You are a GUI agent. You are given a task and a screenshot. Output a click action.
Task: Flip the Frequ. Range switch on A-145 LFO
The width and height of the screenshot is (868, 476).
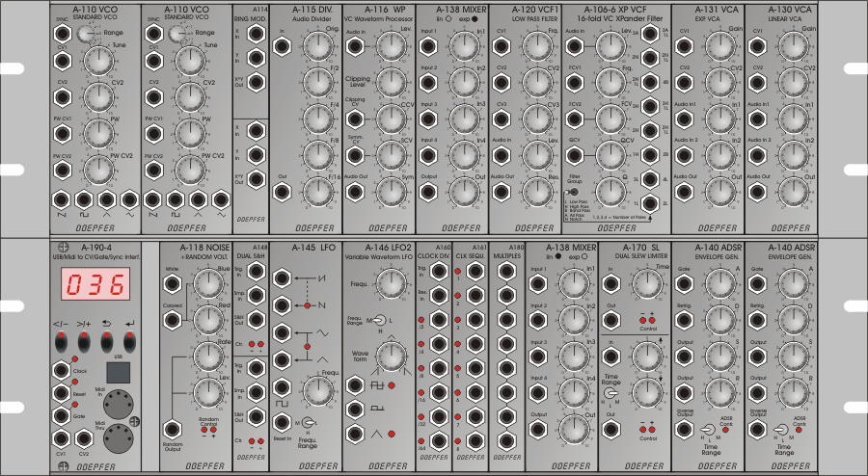pyautogui.click(x=308, y=423)
